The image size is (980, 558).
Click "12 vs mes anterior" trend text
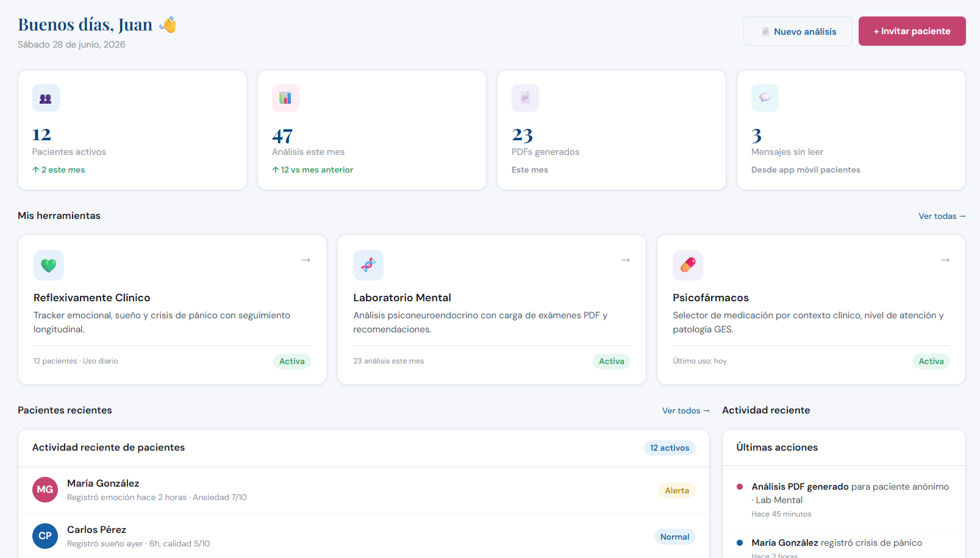tap(313, 170)
